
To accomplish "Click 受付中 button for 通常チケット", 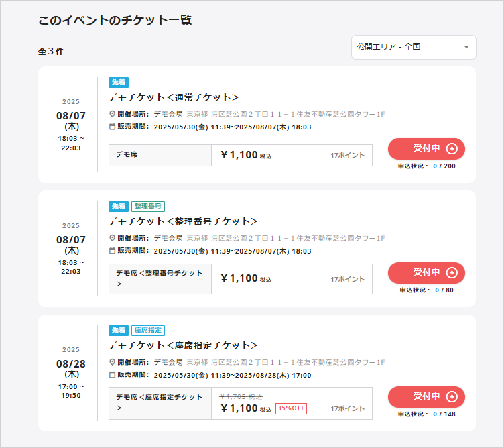I will point(426,148).
